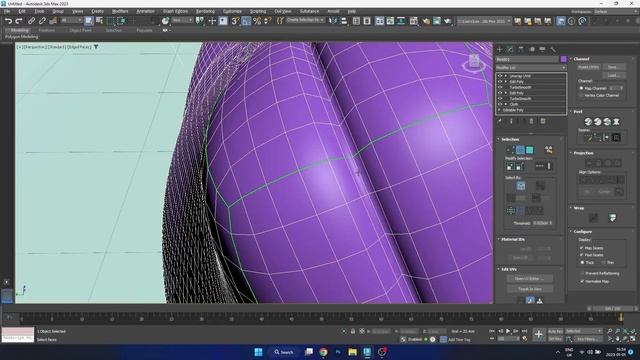Click the Load button in Channel rollout
Viewport: 640px width, 360px height.
point(613,75)
